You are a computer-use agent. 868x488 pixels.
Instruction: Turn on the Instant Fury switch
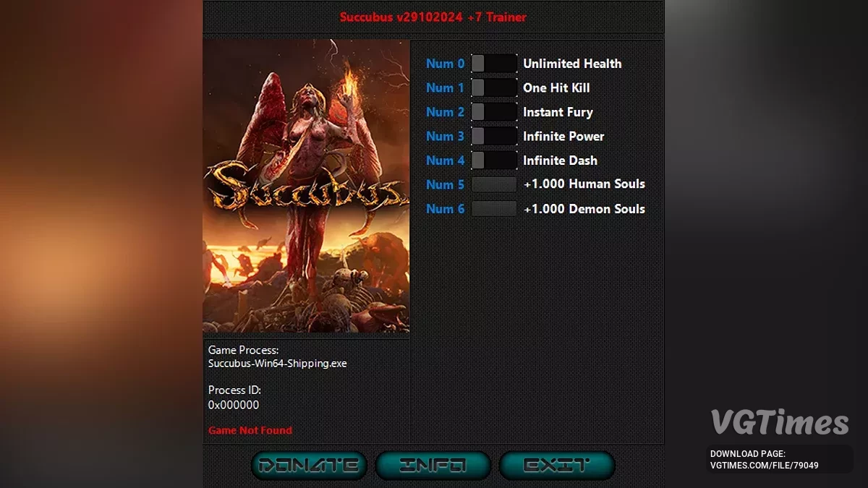pyautogui.click(x=494, y=112)
